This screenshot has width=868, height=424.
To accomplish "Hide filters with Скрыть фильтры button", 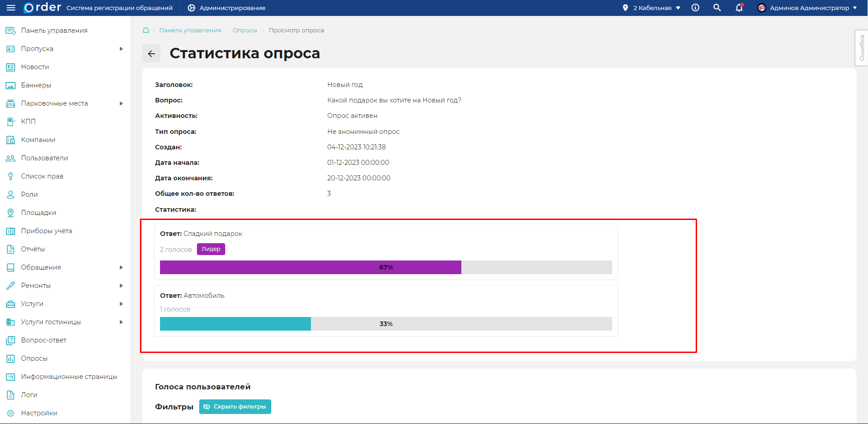I will tap(235, 407).
